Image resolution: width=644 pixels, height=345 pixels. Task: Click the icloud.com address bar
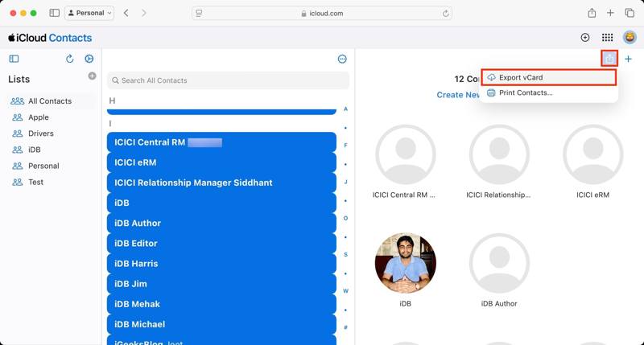(322, 13)
